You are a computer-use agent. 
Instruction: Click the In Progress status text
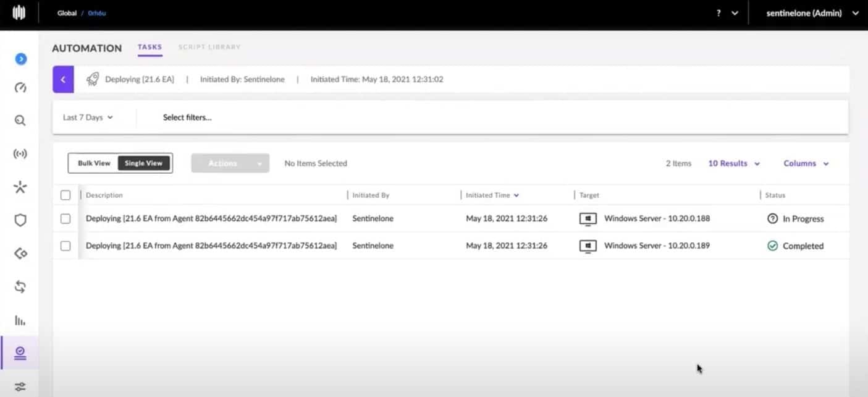tap(803, 219)
